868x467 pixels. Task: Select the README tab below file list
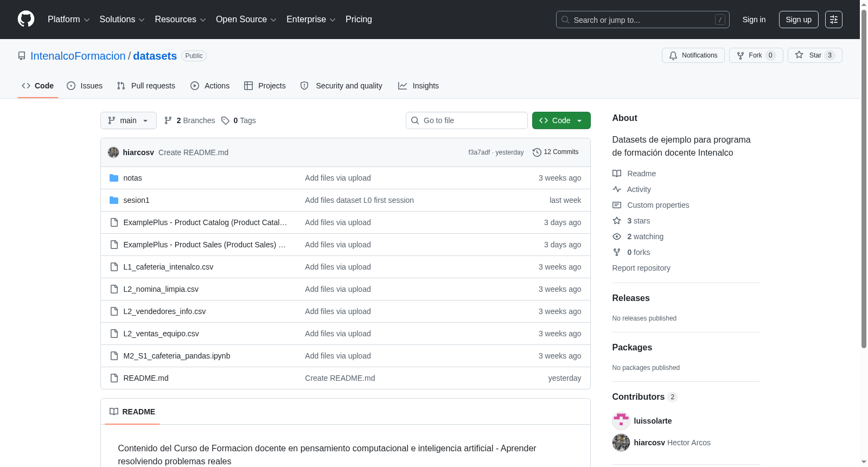coord(132,412)
